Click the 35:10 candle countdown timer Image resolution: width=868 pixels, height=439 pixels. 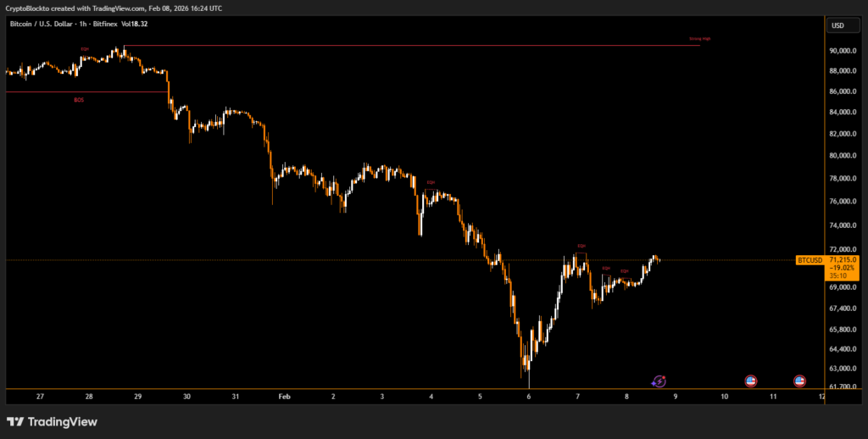point(838,275)
